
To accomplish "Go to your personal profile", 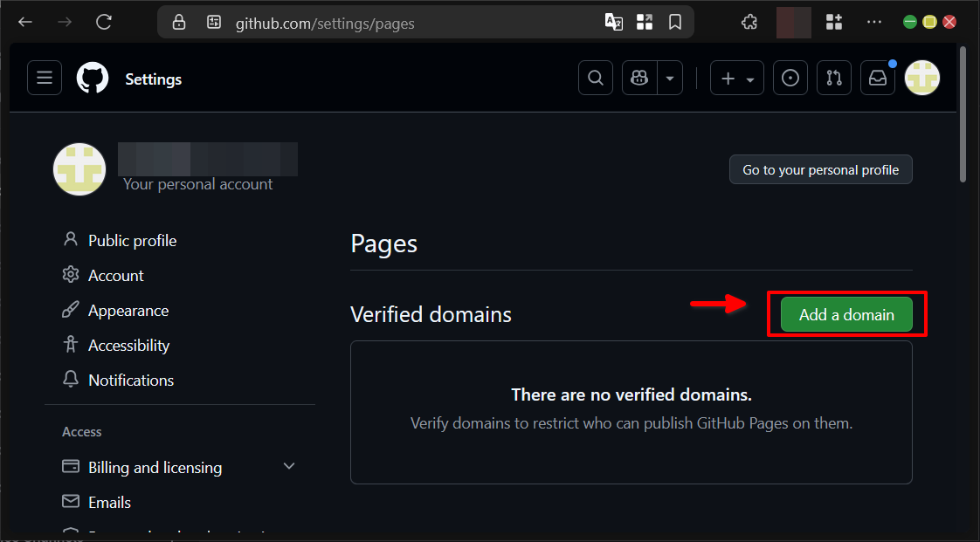I will (820, 169).
